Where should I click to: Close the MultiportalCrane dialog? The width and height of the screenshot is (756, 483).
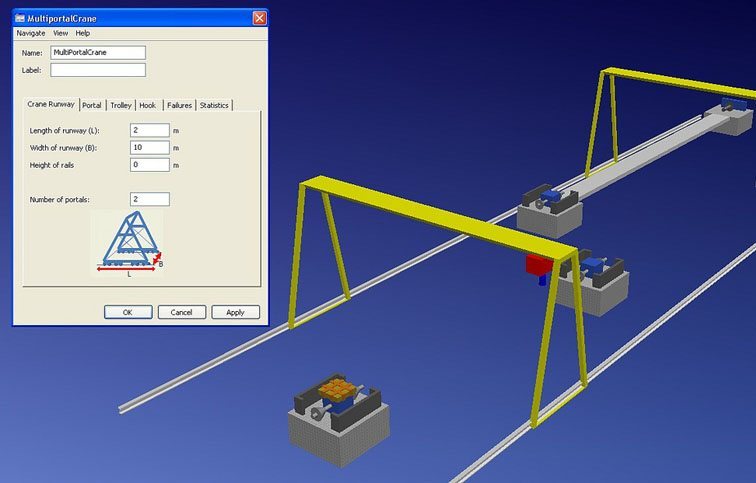[x=259, y=18]
